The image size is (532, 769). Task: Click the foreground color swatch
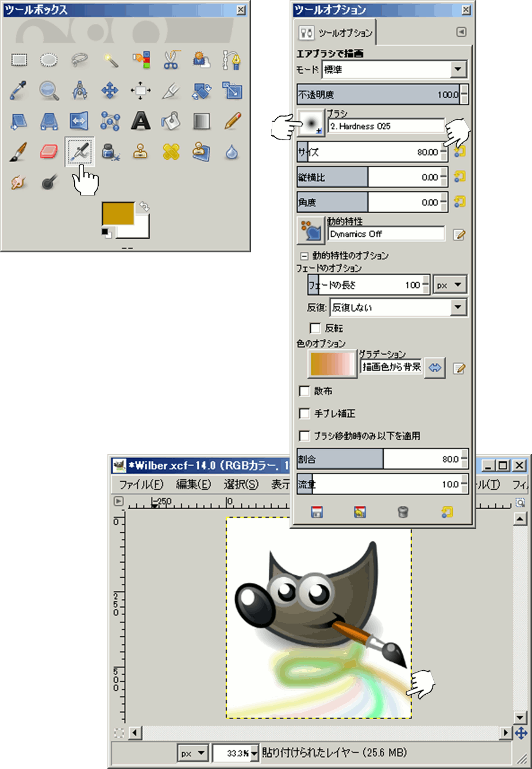[x=117, y=213]
